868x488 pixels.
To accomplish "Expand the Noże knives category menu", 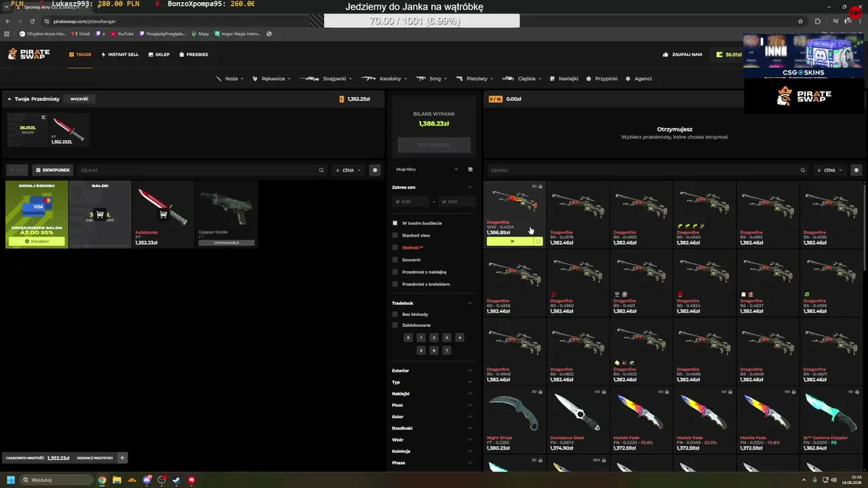I will click(x=230, y=79).
